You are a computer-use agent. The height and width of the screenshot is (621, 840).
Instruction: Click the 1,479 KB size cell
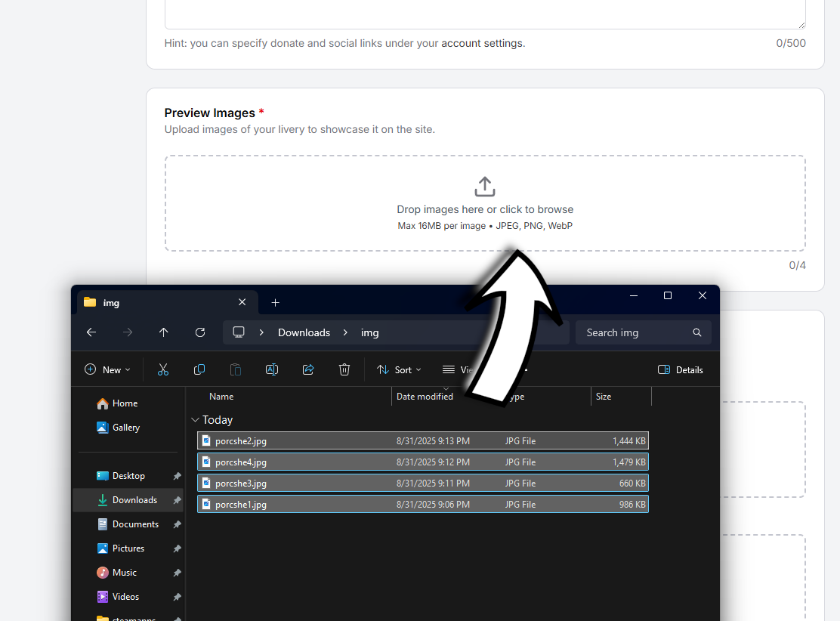(629, 462)
